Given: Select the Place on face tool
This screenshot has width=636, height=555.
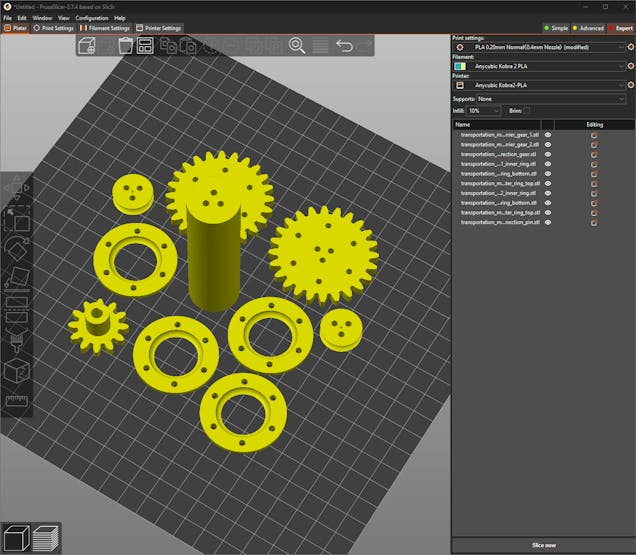Looking at the screenshot, I should tap(17, 277).
